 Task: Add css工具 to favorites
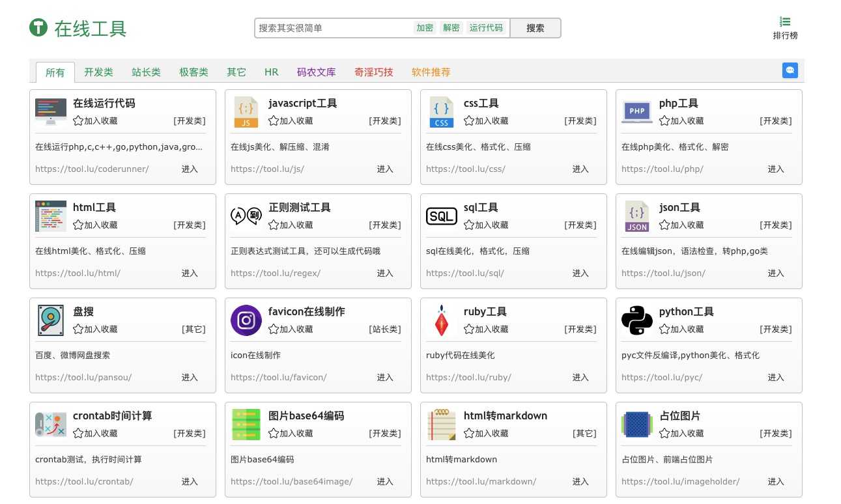[x=486, y=120]
